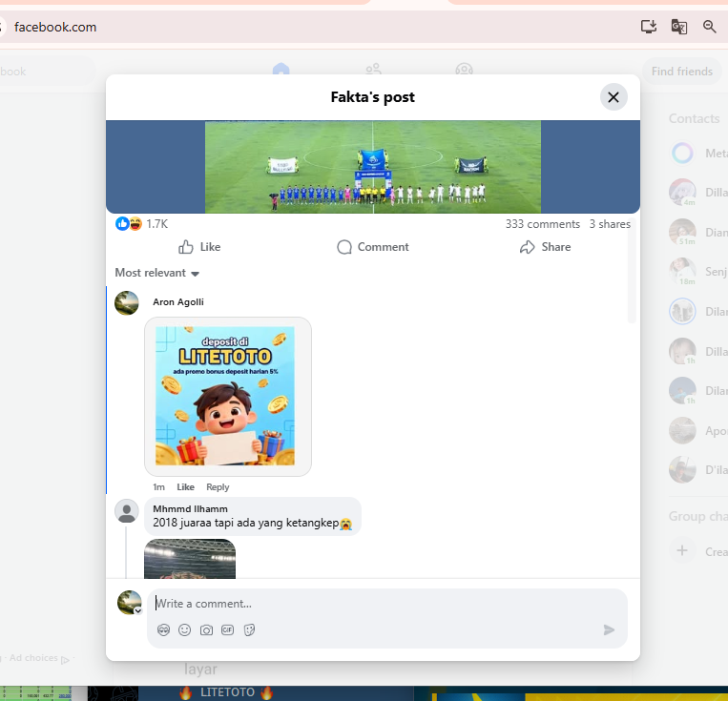Open the contact with 4m status
The image size is (728, 701).
point(698,193)
